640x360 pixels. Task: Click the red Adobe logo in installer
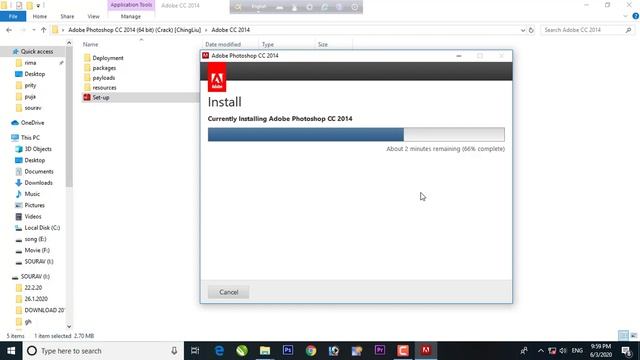click(x=217, y=78)
